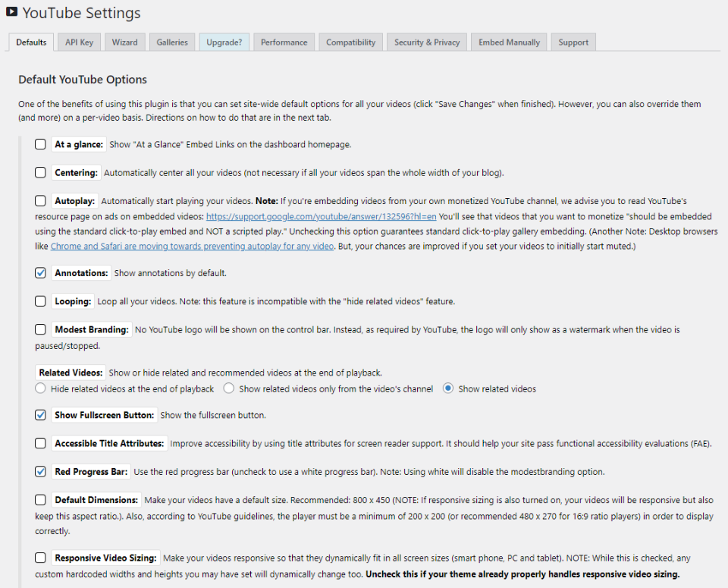The height and width of the screenshot is (588, 728).
Task: Click the Accessible Title Attributes label
Action: pyautogui.click(x=109, y=444)
